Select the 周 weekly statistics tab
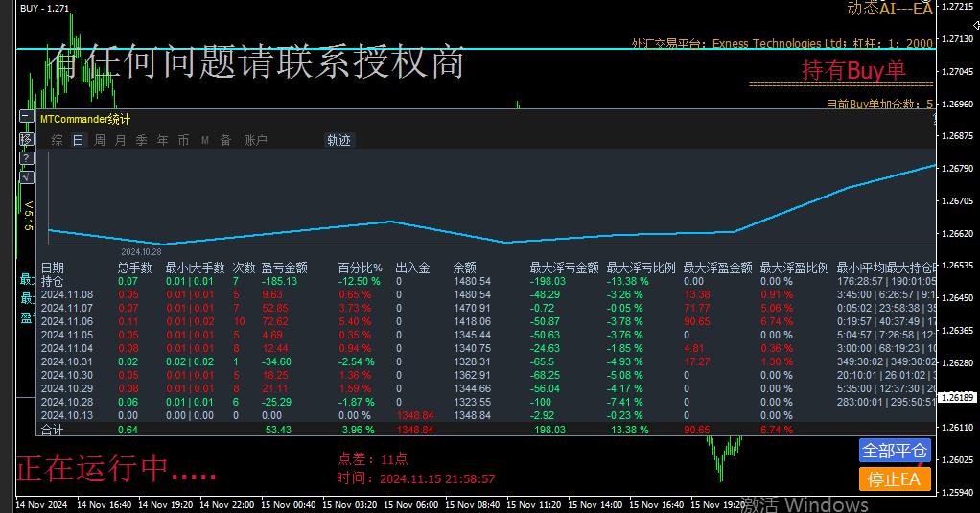Image resolution: width=980 pixels, height=513 pixels. click(99, 140)
